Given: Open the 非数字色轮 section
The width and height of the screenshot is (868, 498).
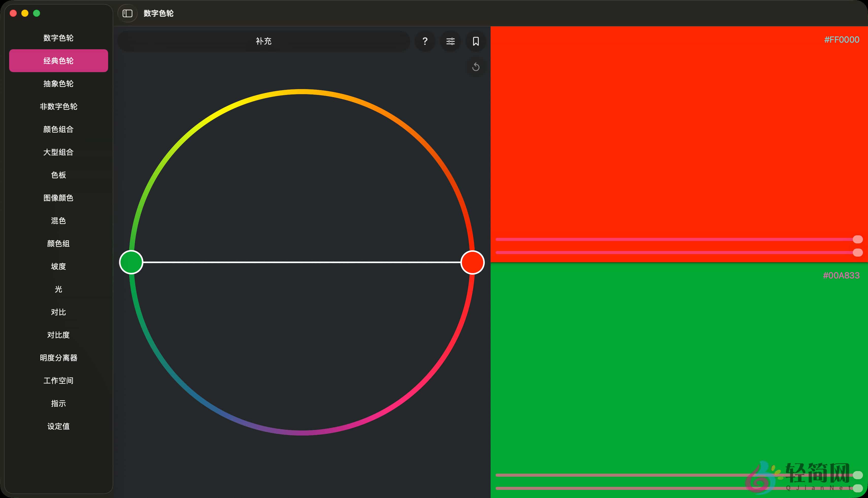Looking at the screenshot, I should click(58, 106).
